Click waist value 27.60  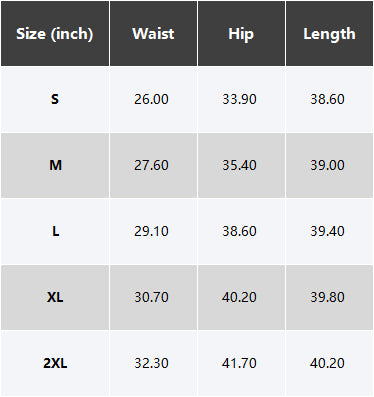151,165
